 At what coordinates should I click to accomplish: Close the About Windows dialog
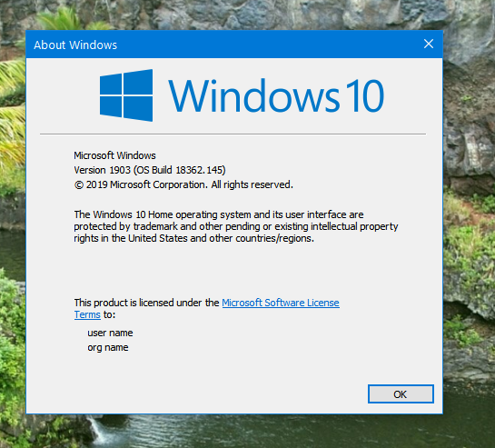click(x=429, y=44)
